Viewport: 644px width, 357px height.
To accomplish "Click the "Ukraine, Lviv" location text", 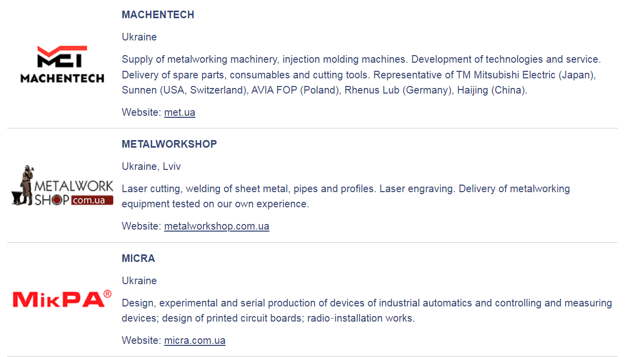I will pyautogui.click(x=151, y=166).
